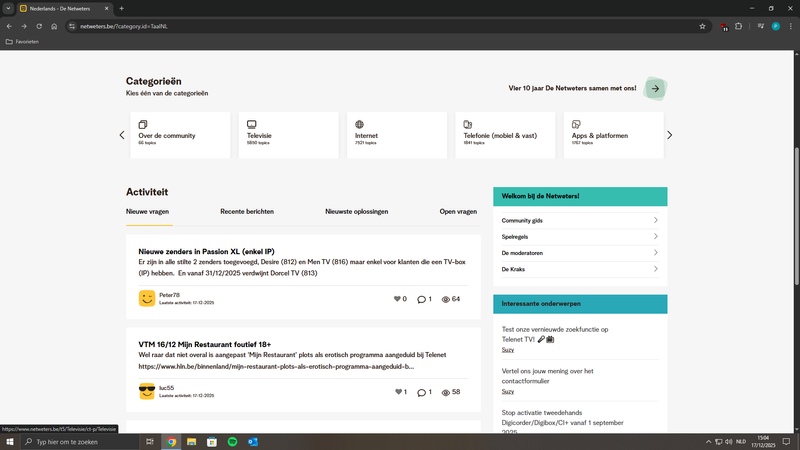This screenshot has width=800, height=450.
Task: Open the Televisie category card
Action: click(x=289, y=135)
